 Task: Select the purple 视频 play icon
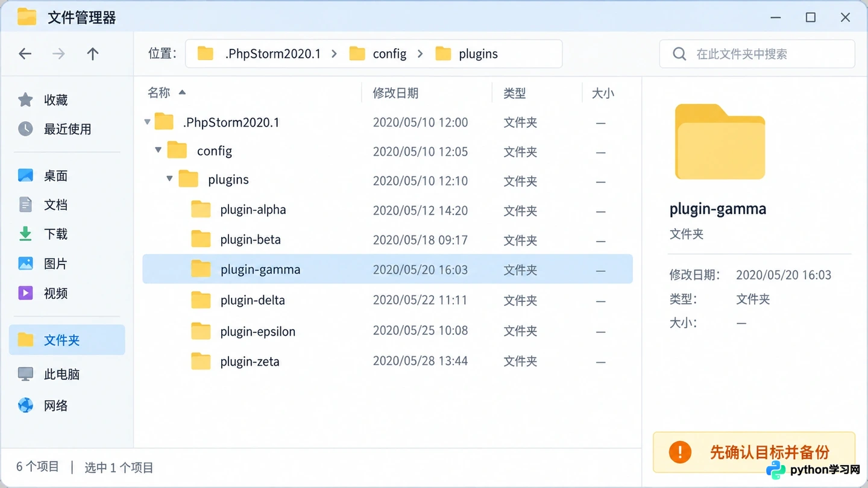(x=25, y=293)
